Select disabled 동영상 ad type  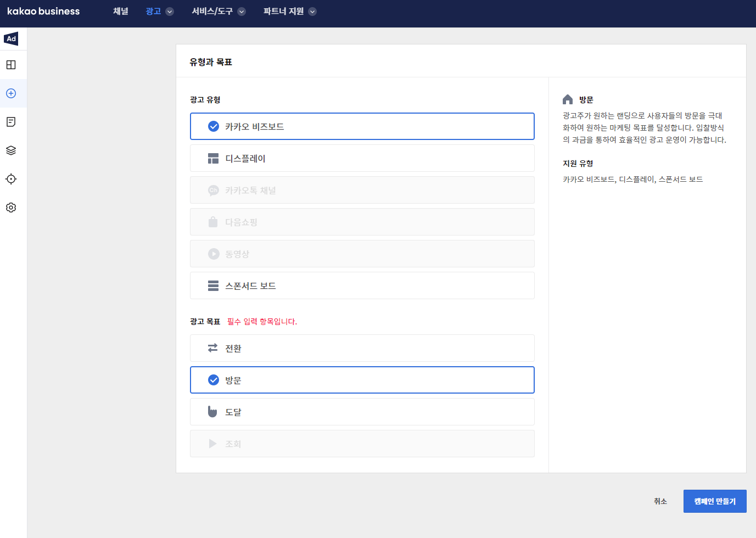click(x=362, y=254)
